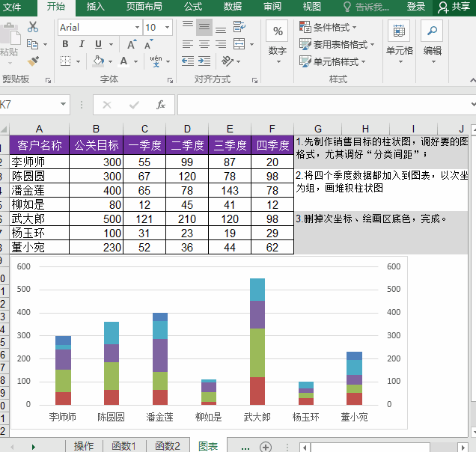
Task: Click the Insert Function fx button
Action: click(161, 105)
